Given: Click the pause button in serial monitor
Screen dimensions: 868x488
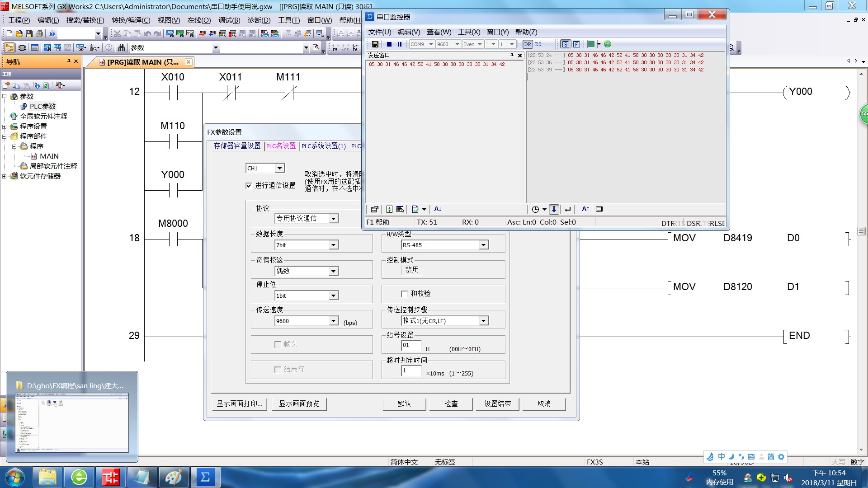Looking at the screenshot, I should [x=400, y=44].
